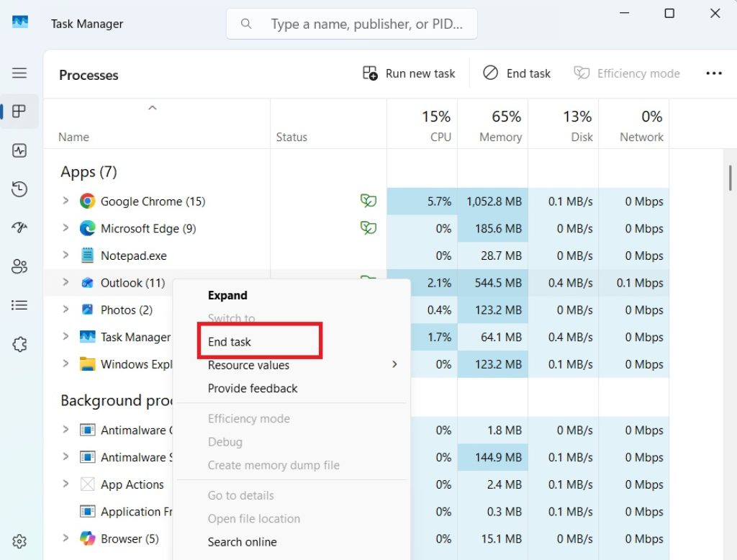Open Resource values submenu
The width and height of the screenshot is (737, 560).
point(291,365)
